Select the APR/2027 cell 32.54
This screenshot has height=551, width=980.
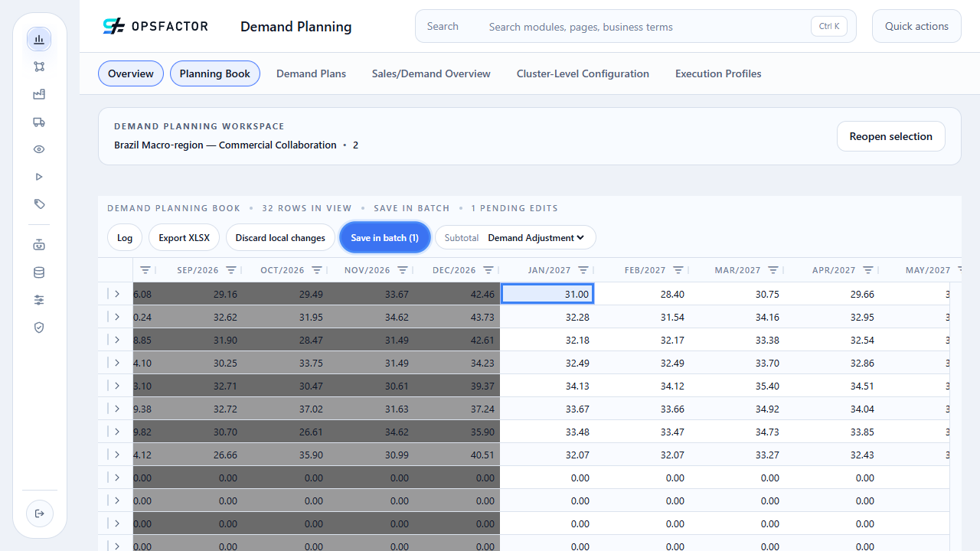[x=832, y=340]
